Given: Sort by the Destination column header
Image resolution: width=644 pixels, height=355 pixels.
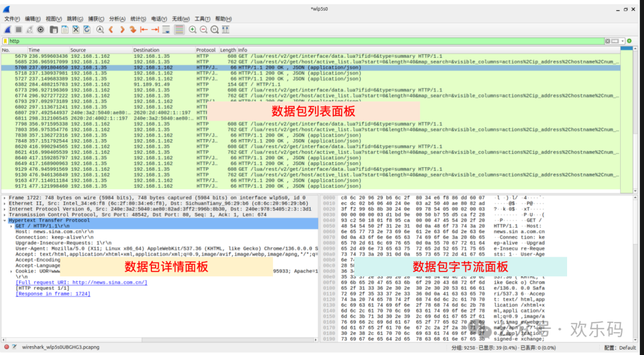Looking at the screenshot, I should pos(163,50).
